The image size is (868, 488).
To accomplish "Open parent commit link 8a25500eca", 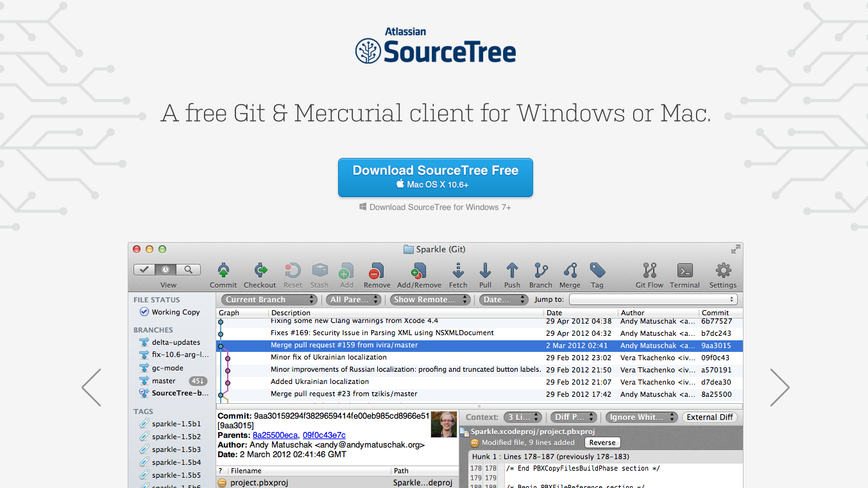I will tap(275, 435).
